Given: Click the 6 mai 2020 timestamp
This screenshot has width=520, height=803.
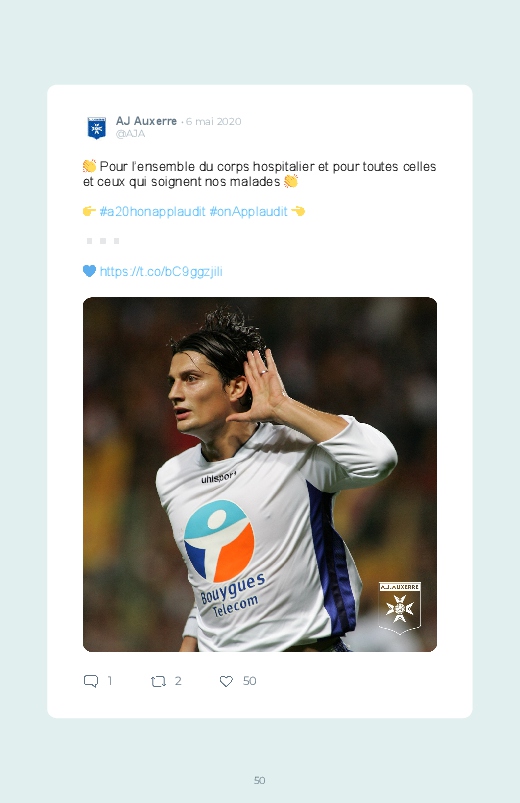Looking at the screenshot, I should (x=213, y=121).
